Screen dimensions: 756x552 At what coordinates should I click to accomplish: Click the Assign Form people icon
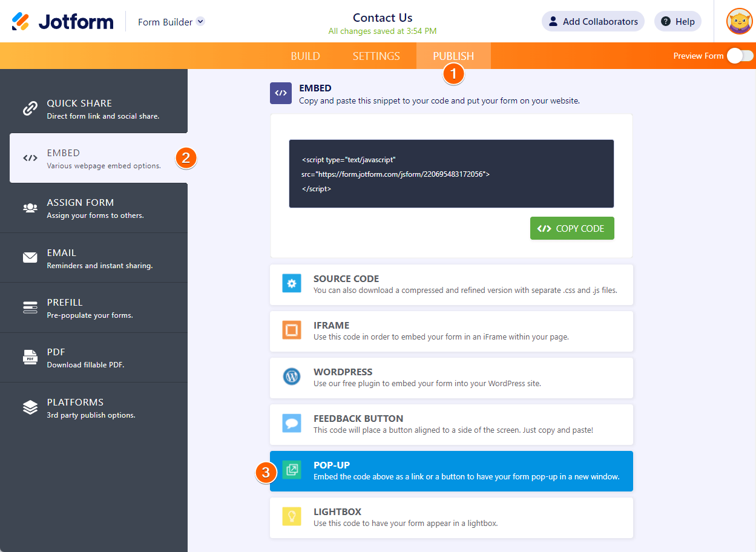click(30, 208)
